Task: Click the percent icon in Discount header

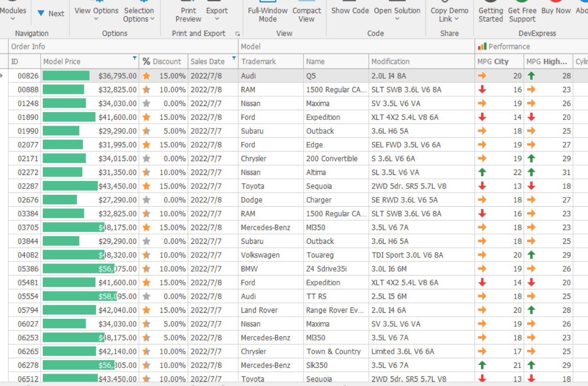Action: tap(146, 61)
